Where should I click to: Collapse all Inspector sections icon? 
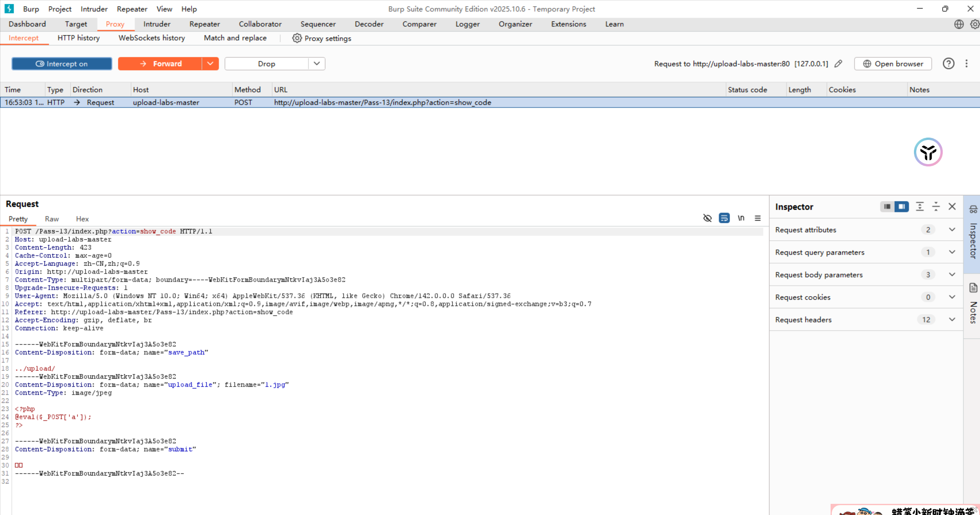point(936,207)
